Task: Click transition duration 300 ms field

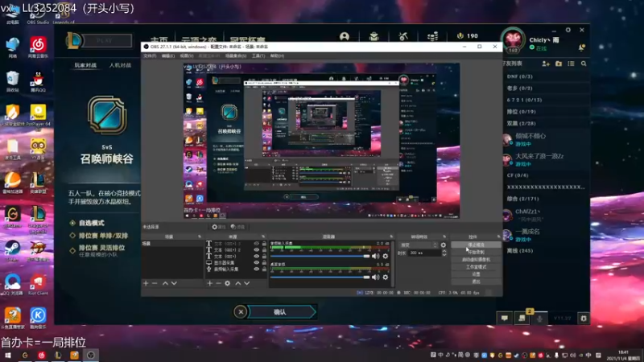Action: click(x=425, y=253)
